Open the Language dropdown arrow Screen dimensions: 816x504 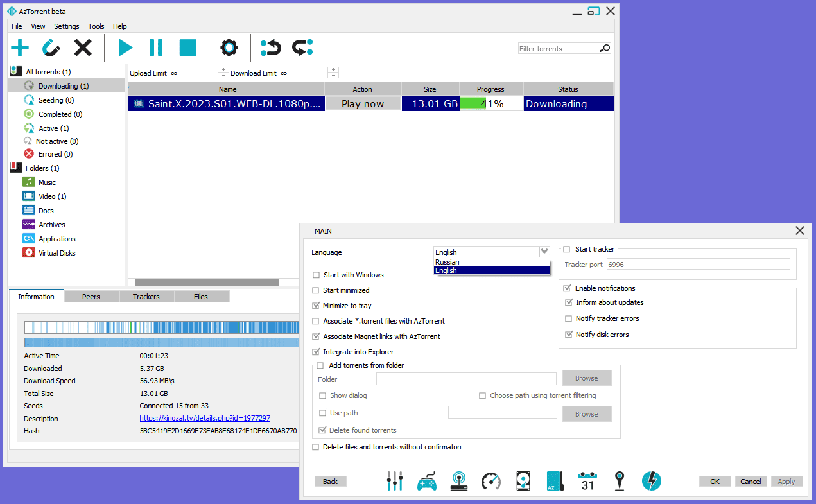(544, 252)
